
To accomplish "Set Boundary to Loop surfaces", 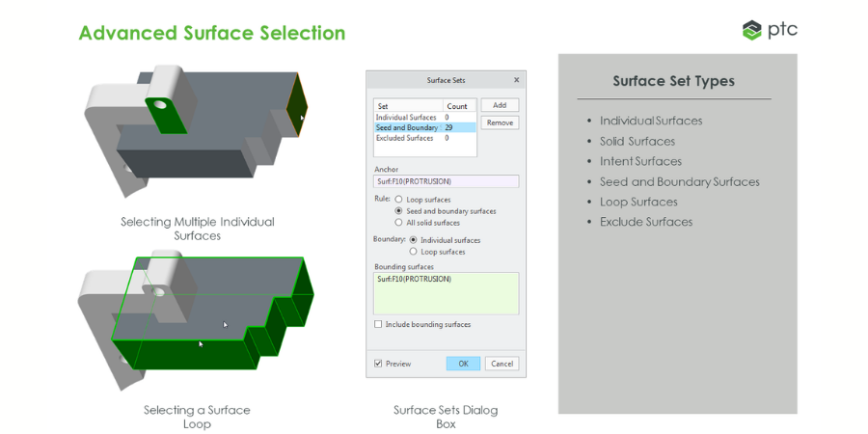I will (x=415, y=252).
